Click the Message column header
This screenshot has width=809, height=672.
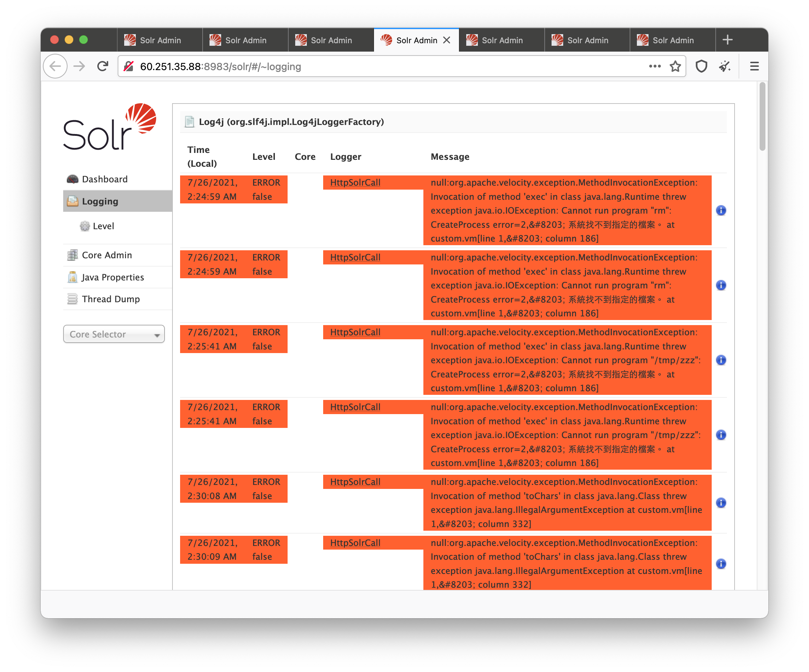pos(450,157)
